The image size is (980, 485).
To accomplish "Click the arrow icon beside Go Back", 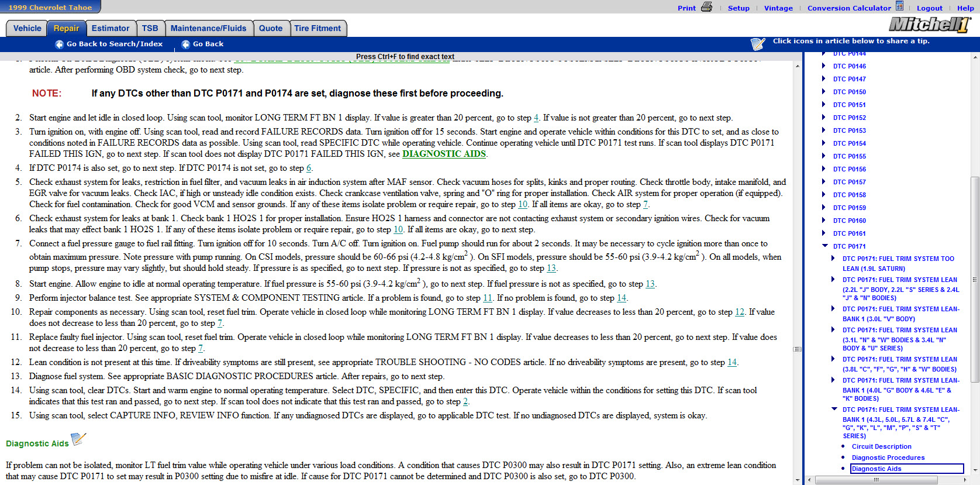I will pos(186,44).
